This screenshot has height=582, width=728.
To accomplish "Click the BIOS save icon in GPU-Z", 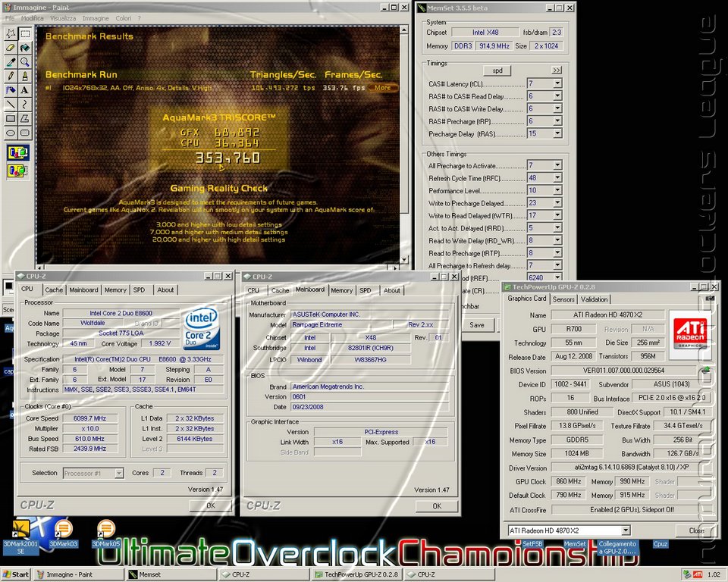I will [x=706, y=371].
